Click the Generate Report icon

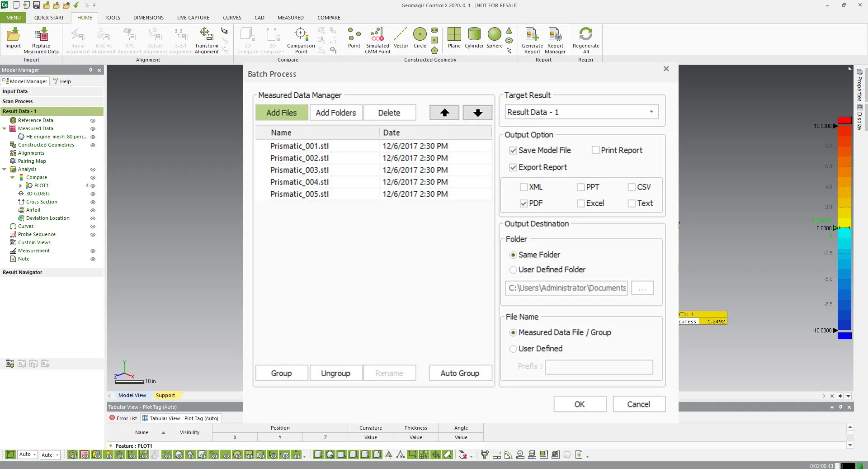[x=532, y=40]
